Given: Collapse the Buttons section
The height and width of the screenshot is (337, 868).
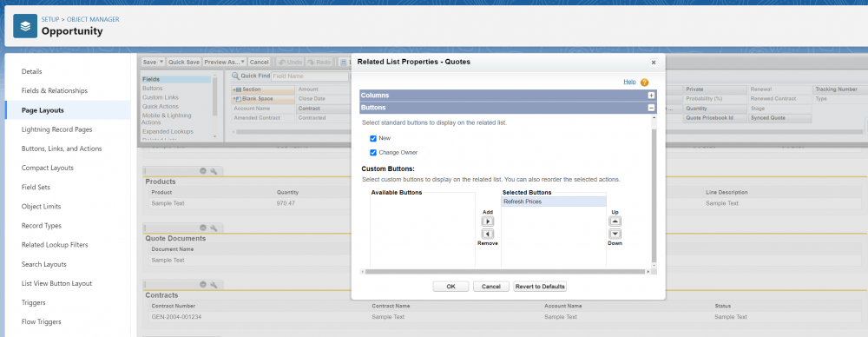Looking at the screenshot, I should [652, 108].
